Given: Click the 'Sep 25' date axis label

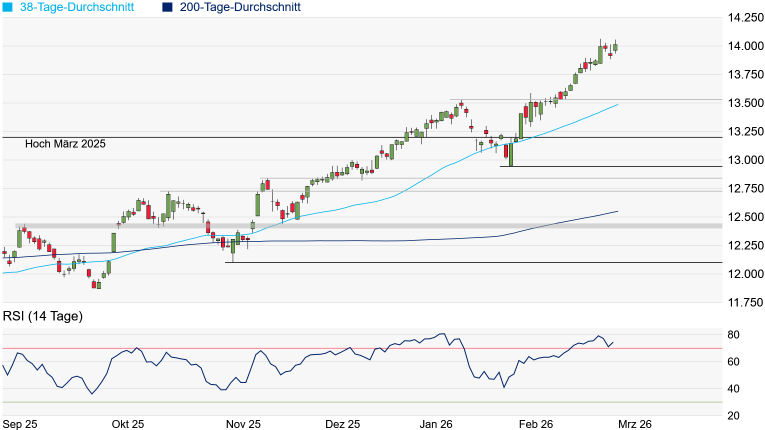Looking at the screenshot, I should [21, 423].
